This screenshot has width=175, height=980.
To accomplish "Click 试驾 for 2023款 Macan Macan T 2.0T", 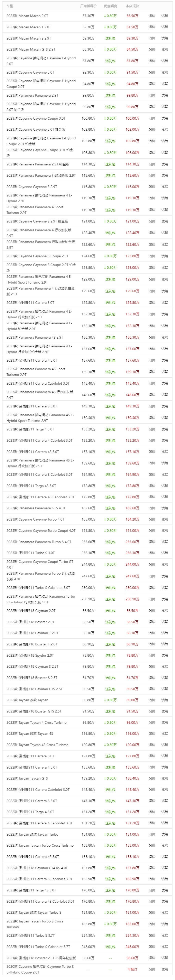I will (x=164, y=27).
